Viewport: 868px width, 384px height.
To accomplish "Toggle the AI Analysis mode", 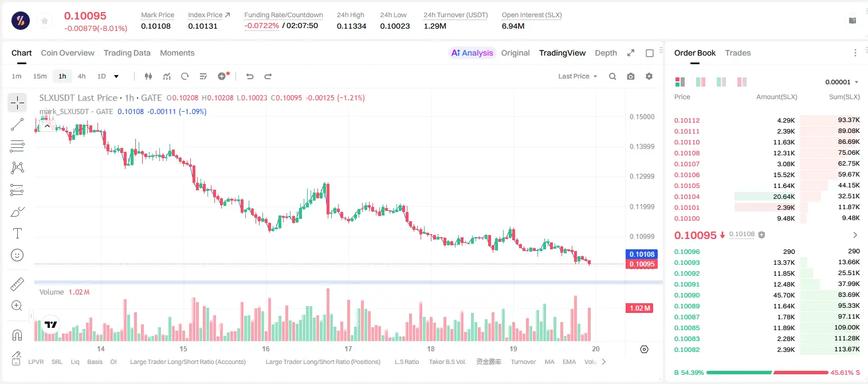I will [472, 53].
